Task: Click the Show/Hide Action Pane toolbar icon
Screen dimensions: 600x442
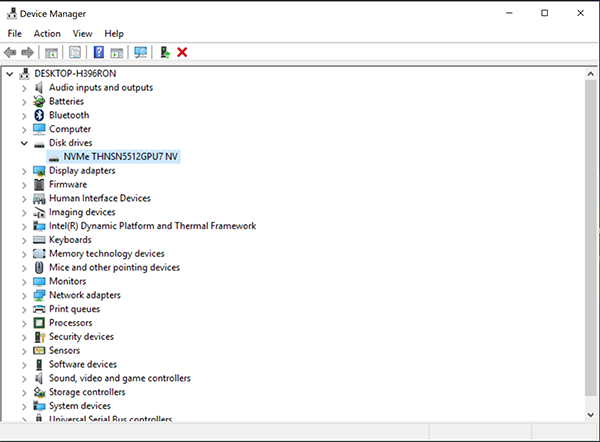Action: [x=117, y=52]
